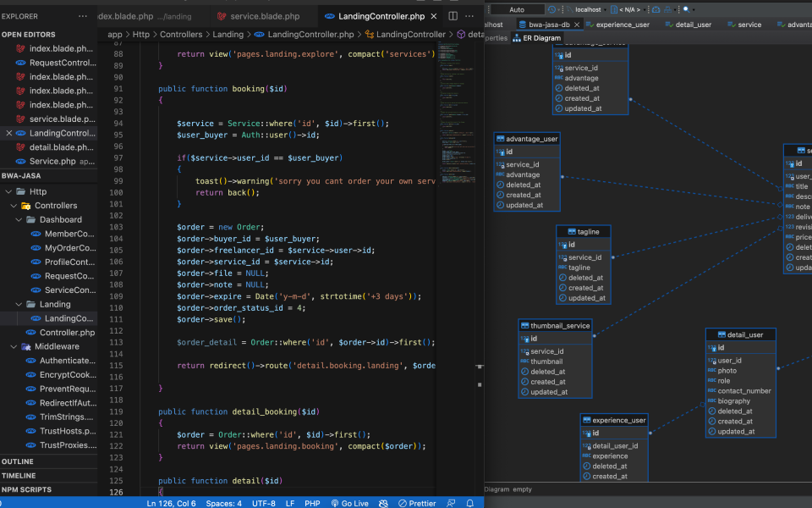The width and height of the screenshot is (812, 508).
Task: Close the bwa-jasa-db tab
Action: (x=575, y=25)
